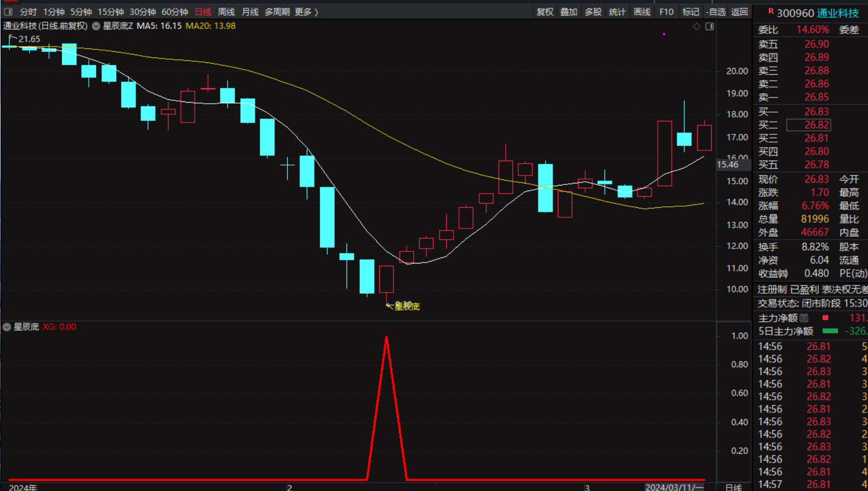
Task: Switch to the 60分钟 chart tab
Action: click(x=175, y=12)
